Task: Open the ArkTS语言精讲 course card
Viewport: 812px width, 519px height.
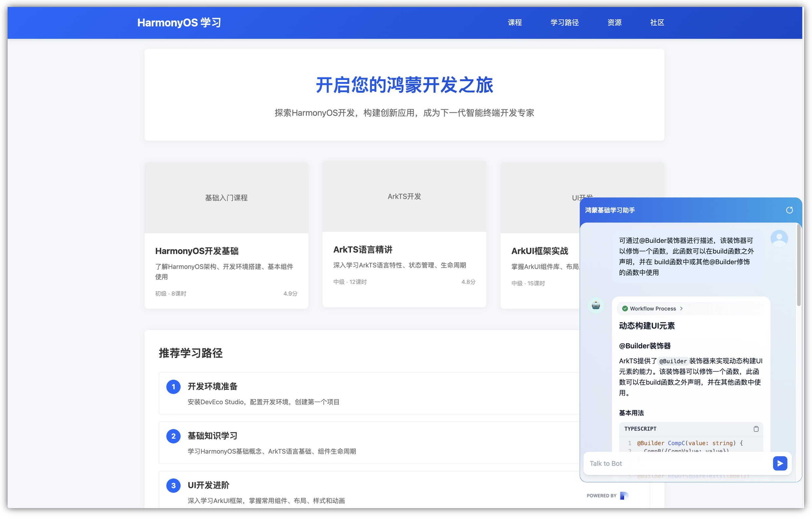Action: coord(404,234)
